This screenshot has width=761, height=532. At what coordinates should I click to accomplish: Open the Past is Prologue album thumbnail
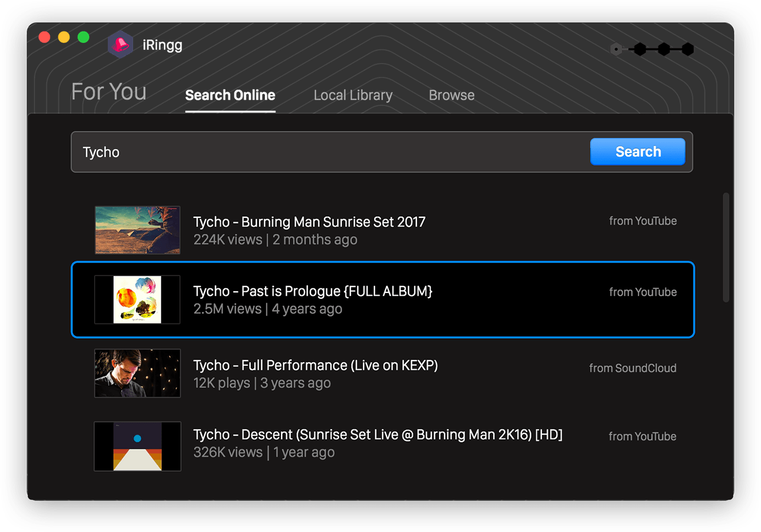point(138,300)
